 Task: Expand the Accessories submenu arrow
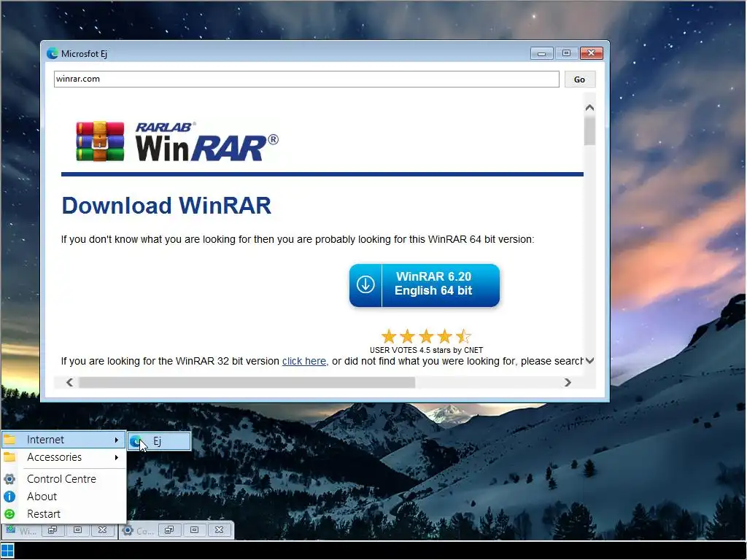tap(116, 457)
